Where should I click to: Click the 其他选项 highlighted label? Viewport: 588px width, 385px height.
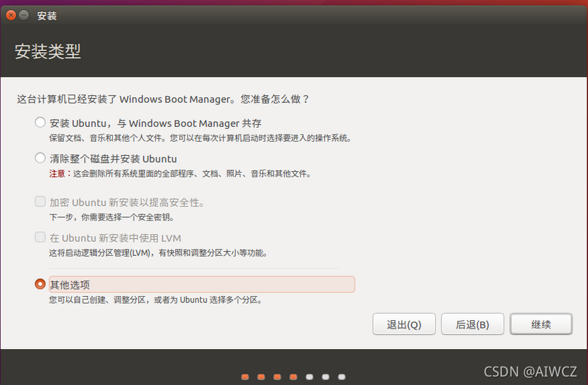click(202, 285)
